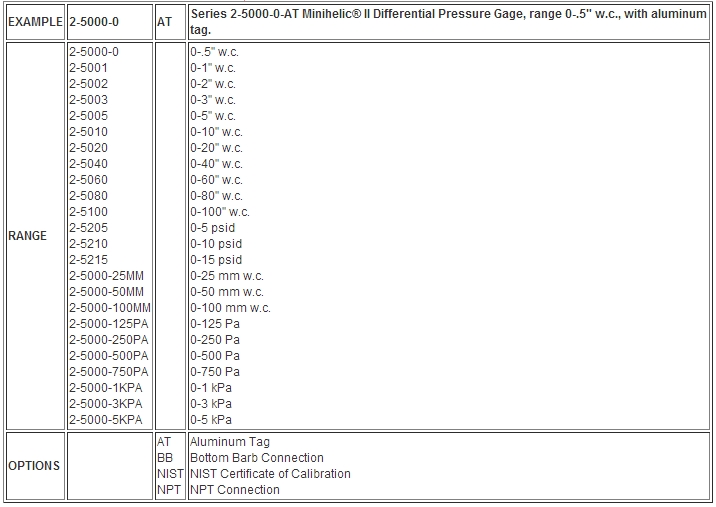Select the 0-10" w.c. range value
This screenshot has height=507, width=716.
[x=216, y=132]
